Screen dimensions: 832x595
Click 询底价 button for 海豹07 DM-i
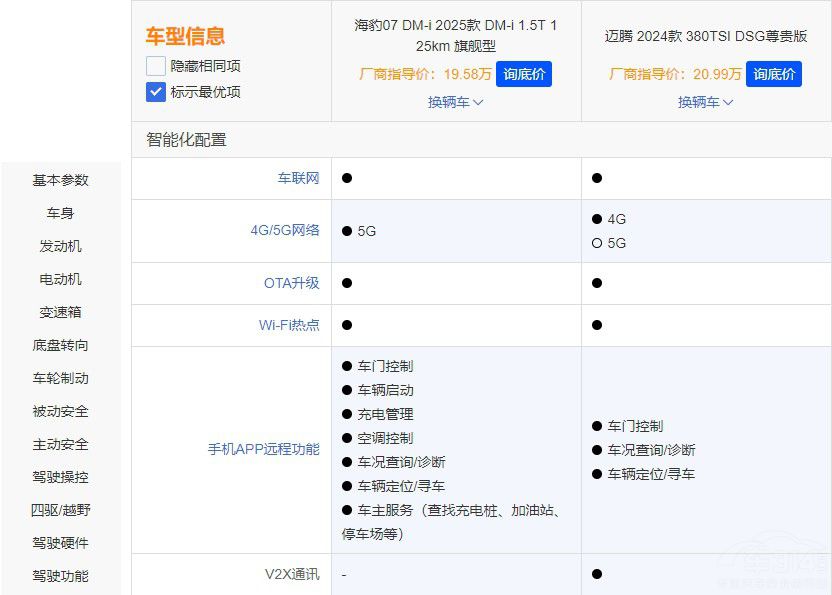coord(524,74)
